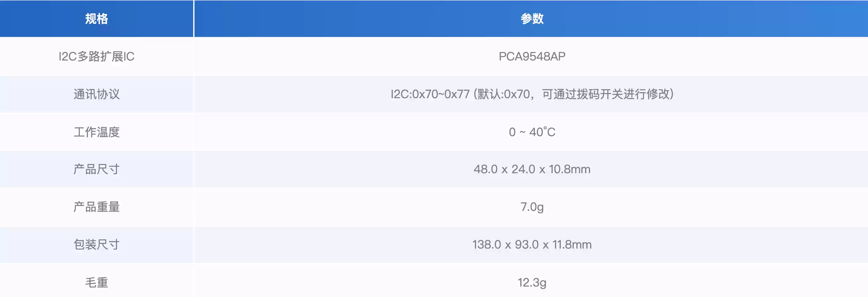868x297 pixels.
Task: Click the white divider between header columns
Action: tap(194, 19)
